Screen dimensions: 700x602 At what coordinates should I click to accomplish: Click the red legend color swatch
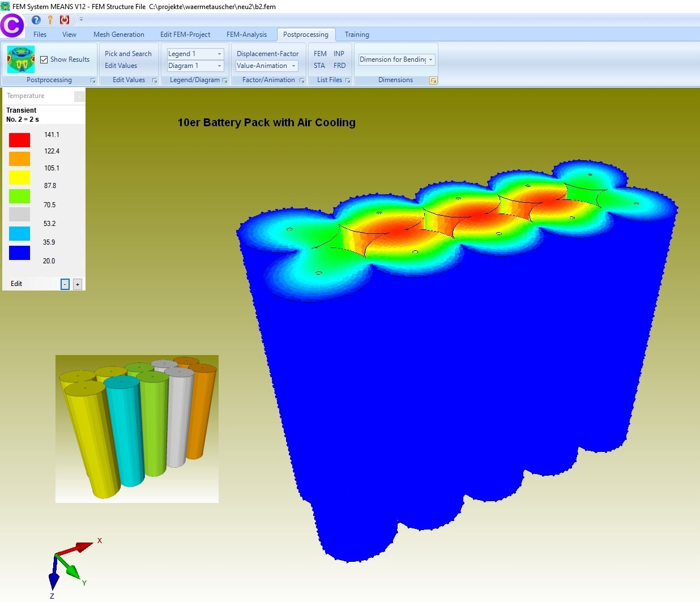pyautogui.click(x=19, y=140)
